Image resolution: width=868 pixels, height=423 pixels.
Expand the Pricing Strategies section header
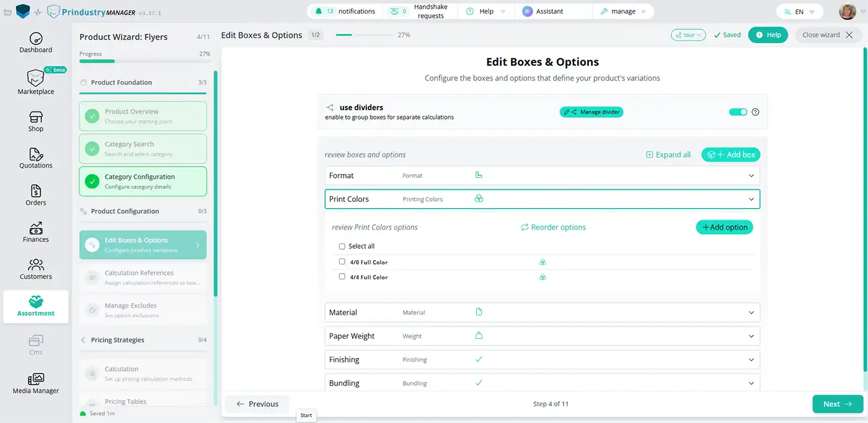(x=143, y=340)
